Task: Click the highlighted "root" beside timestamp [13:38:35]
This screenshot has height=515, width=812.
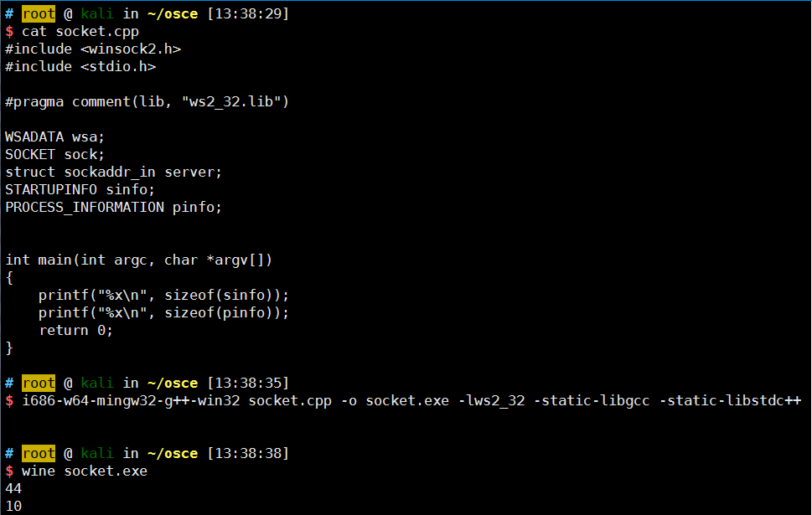Action: (39, 384)
